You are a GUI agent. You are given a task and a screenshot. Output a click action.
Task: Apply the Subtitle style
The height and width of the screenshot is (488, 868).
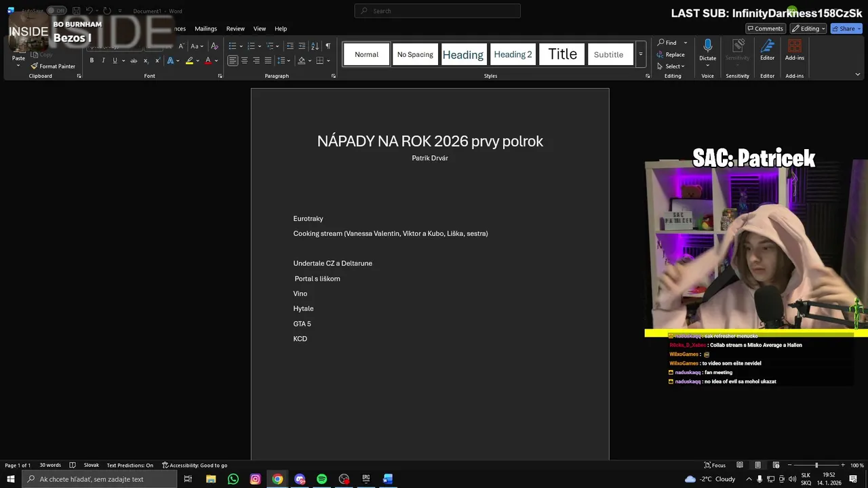[609, 54]
